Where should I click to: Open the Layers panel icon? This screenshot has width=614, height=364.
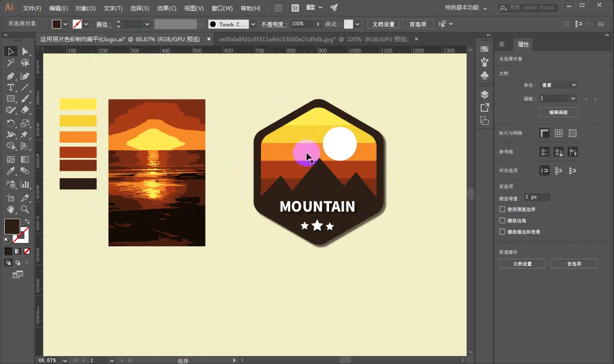pyautogui.click(x=484, y=94)
